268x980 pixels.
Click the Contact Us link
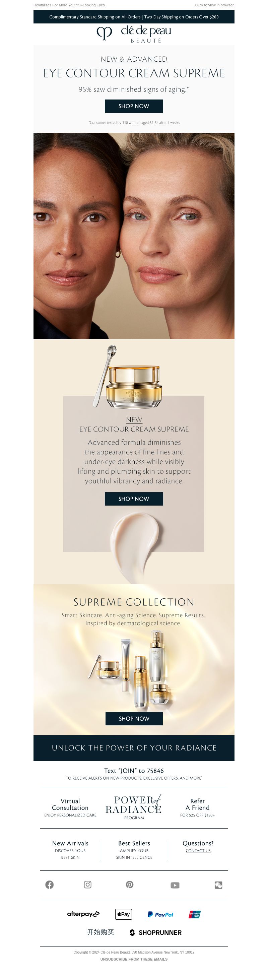[x=198, y=850]
